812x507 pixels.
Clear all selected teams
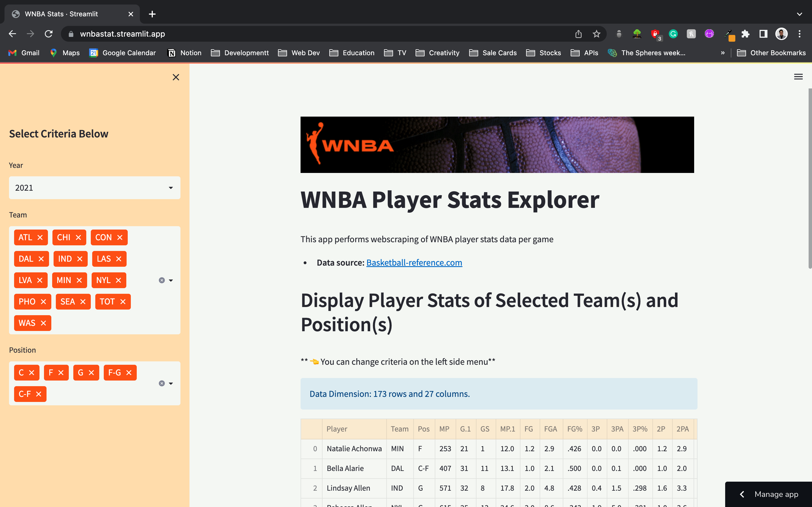point(162,280)
